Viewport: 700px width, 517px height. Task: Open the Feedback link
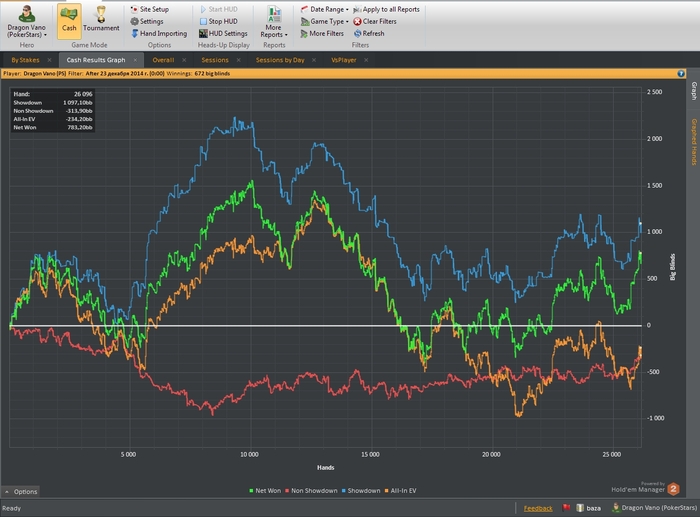click(538, 508)
